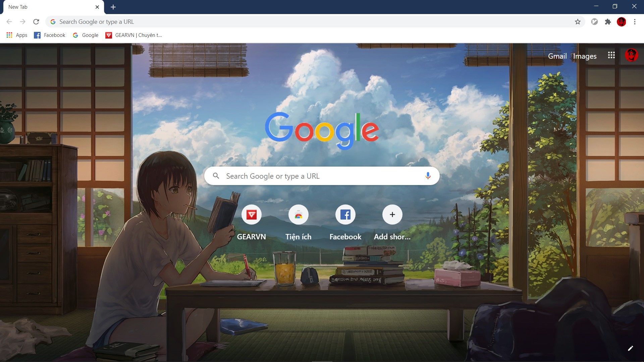Open the Tiện ích shortcut tile
The width and height of the screenshot is (644, 362).
point(299,223)
